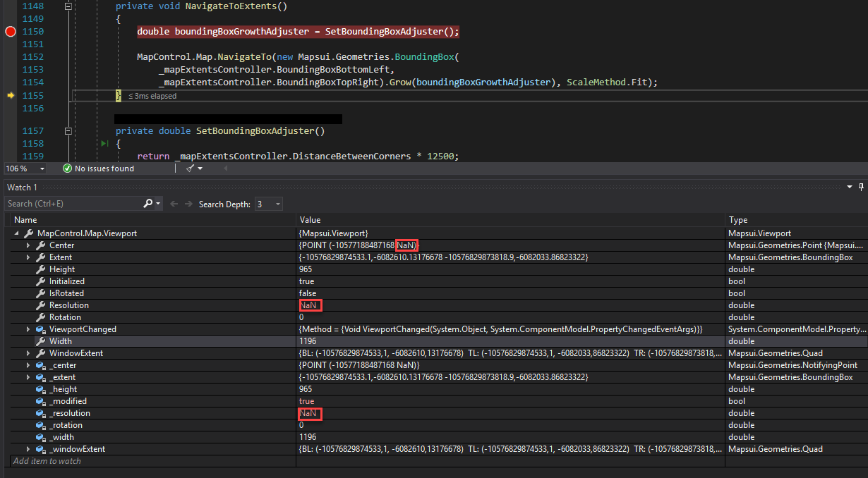
Task: Open the Search Depth dropdown
Action: 277,204
